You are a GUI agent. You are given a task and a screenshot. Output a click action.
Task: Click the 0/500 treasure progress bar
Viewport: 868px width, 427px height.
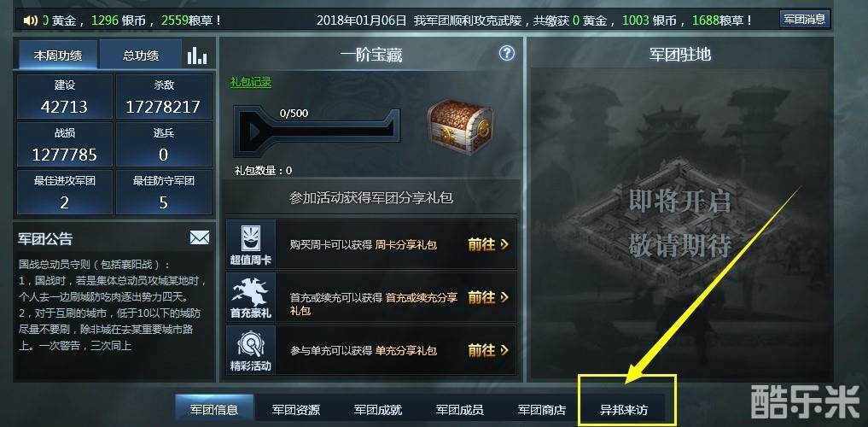[x=316, y=131]
